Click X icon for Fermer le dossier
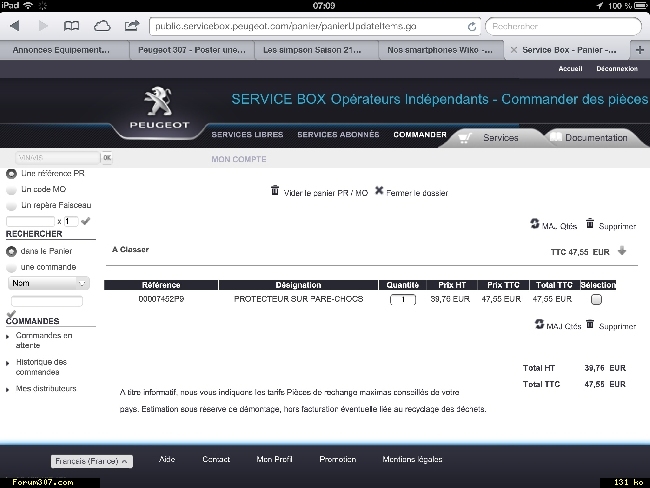The width and height of the screenshot is (650, 488). pos(379,190)
